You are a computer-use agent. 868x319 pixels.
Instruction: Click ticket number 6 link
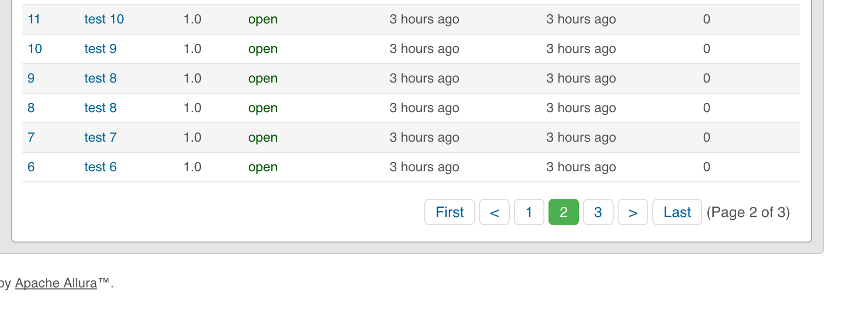point(31,167)
